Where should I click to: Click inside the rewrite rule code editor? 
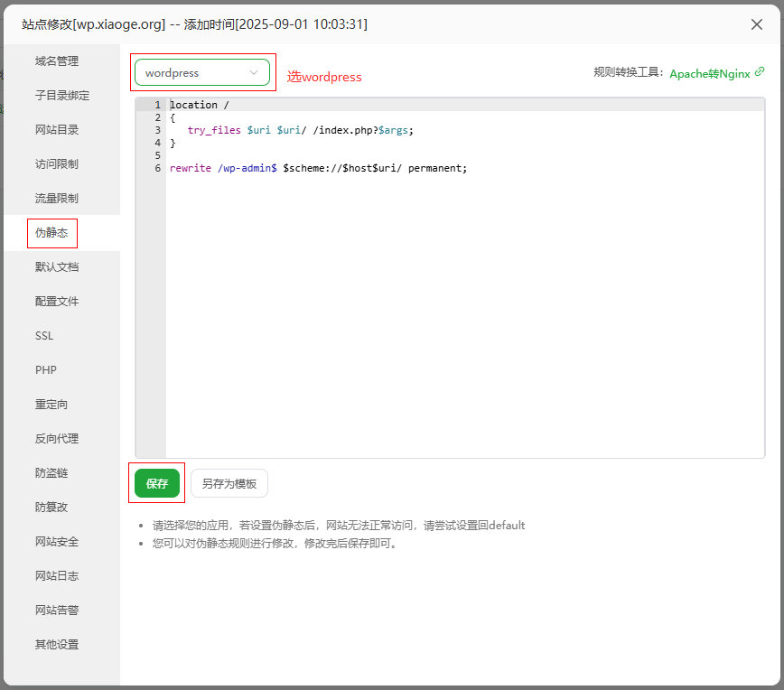click(x=406, y=271)
